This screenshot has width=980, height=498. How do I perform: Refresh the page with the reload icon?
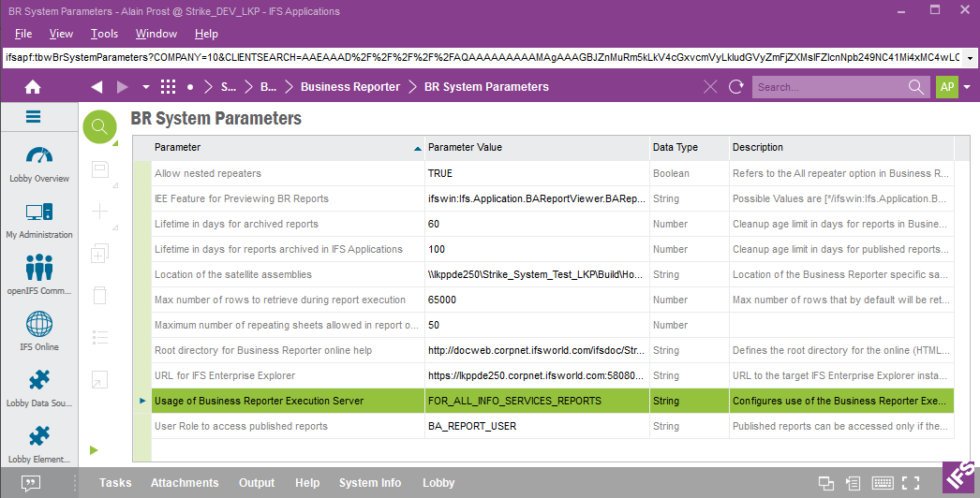tap(736, 87)
